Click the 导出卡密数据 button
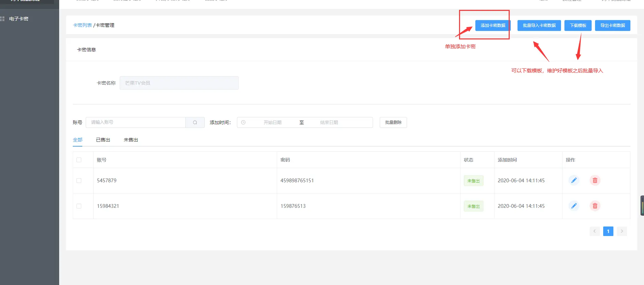The image size is (644, 285). point(613,26)
